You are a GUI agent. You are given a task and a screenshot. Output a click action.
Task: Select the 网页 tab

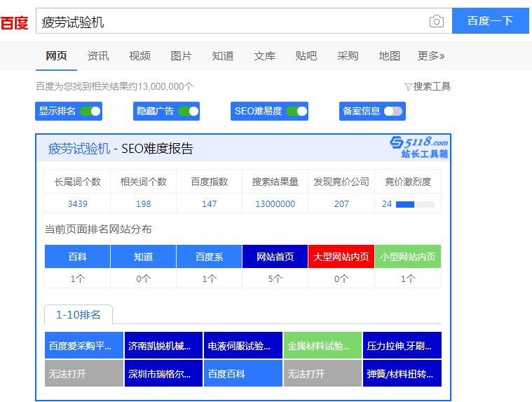coord(56,56)
